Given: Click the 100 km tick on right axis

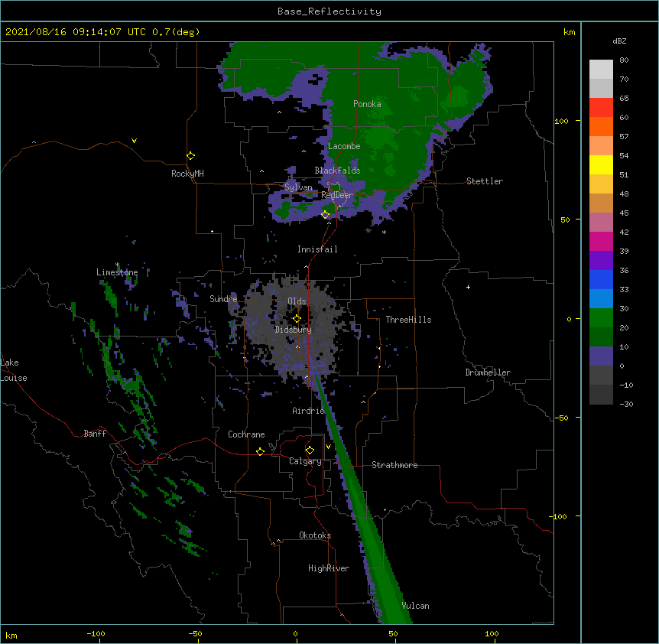Looking at the screenshot, I should [x=561, y=121].
